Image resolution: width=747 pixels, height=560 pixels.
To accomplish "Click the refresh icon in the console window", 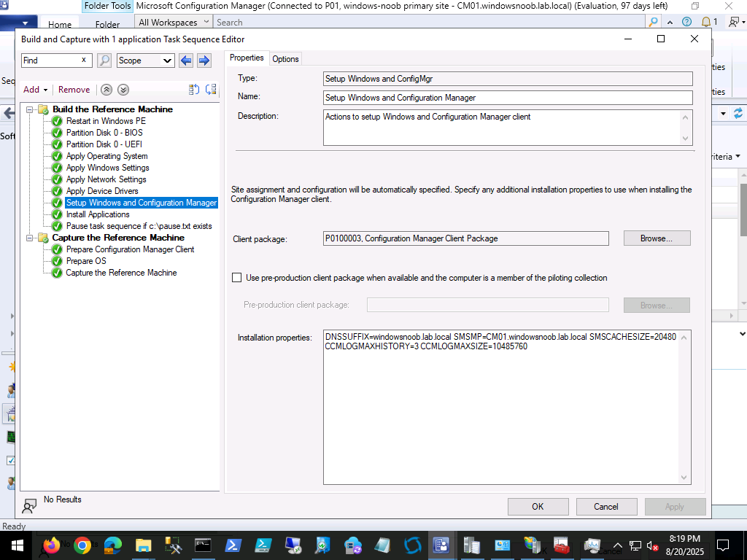I will pos(738,113).
